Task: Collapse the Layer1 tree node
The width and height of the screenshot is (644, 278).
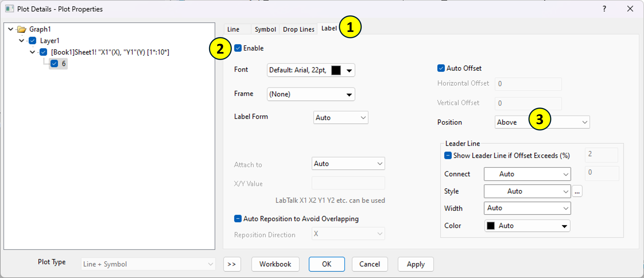Action: (x=22, y=40)
